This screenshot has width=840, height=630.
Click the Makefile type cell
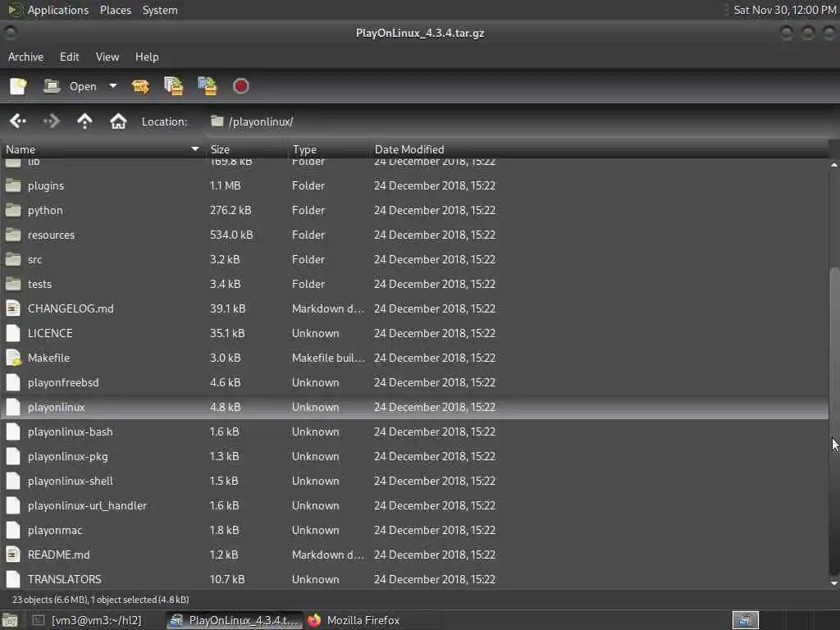click(x=328, y=358)
